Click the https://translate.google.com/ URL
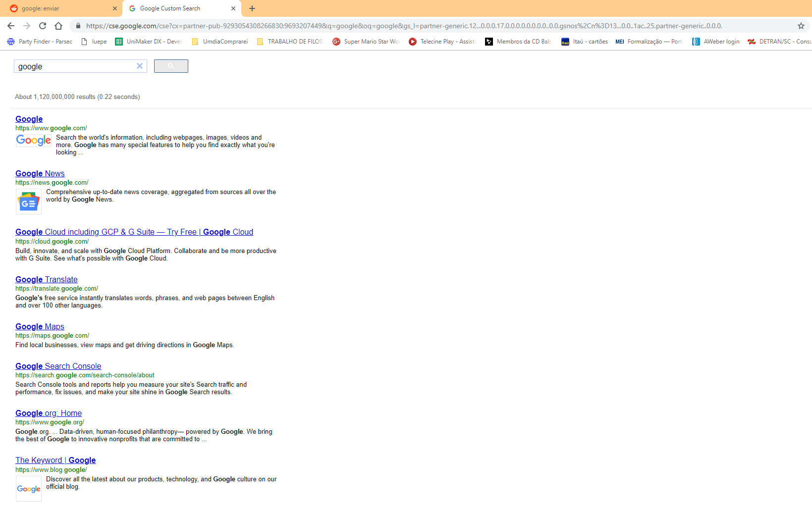The image size is (812, 514). pyautogui.click(x=57, y=289)
